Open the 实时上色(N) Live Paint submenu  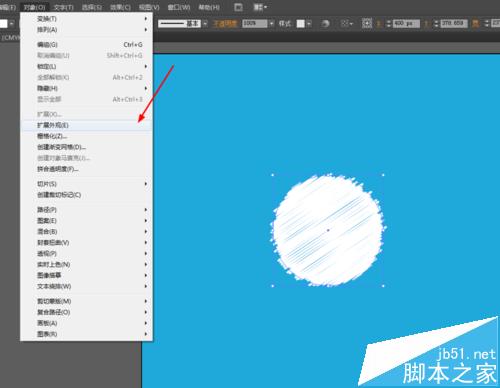(87, 265)
